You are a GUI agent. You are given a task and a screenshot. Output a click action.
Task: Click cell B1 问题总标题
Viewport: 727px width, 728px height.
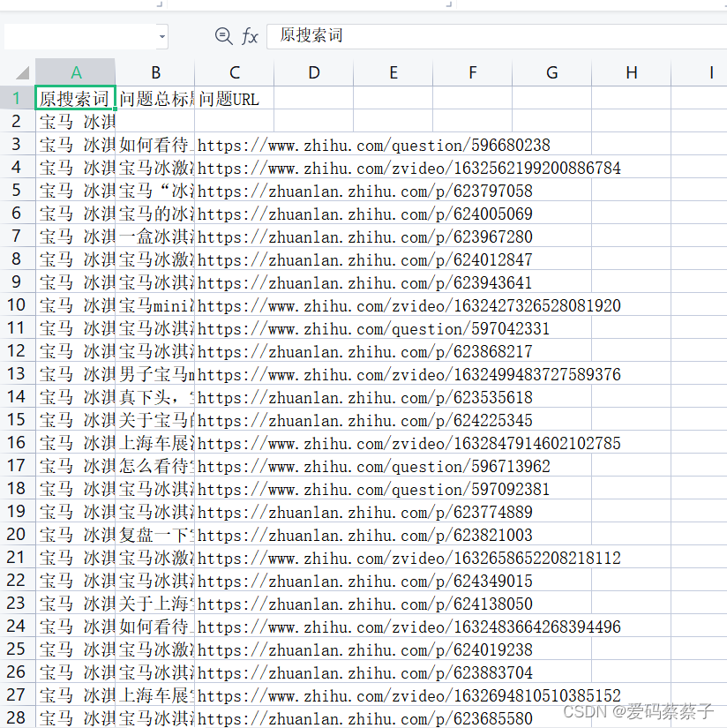[155, 99]
